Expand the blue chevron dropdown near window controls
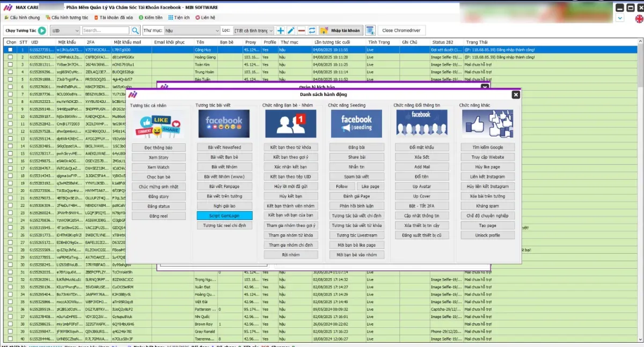 [x=620, y=18]
